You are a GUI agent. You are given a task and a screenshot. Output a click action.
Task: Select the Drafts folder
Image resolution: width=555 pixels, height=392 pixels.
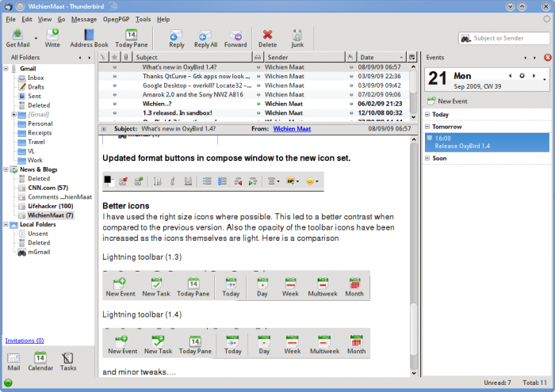point(36,87)
